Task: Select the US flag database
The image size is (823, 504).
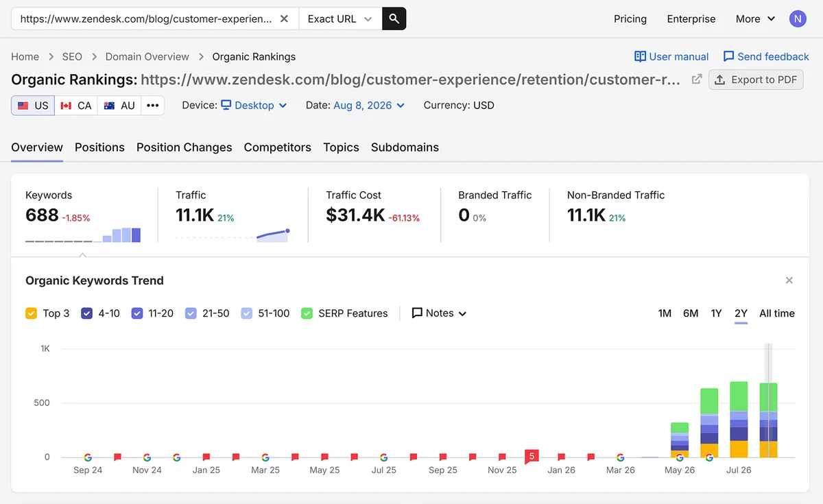Action: [x=33, y=106]
